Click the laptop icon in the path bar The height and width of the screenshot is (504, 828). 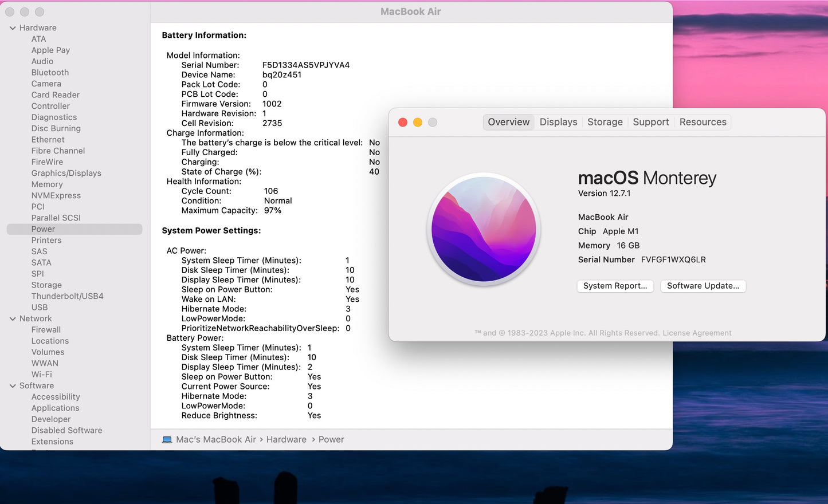pos(167,440)
